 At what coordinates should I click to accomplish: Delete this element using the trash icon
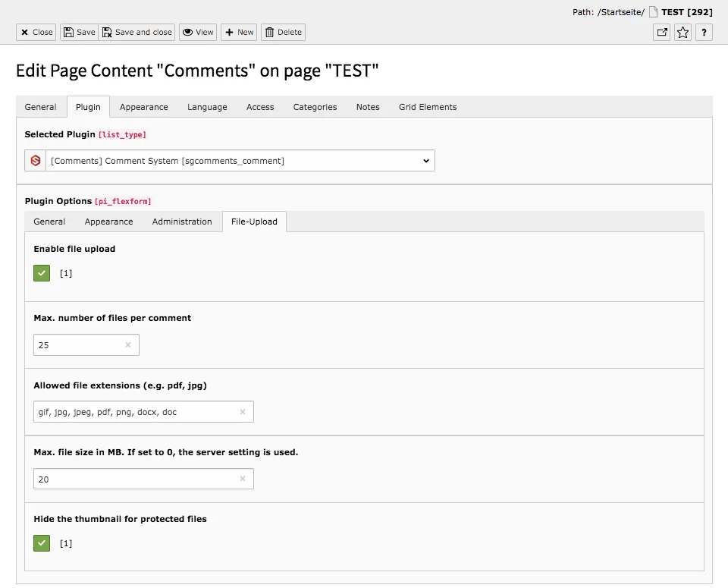(283, 32)
